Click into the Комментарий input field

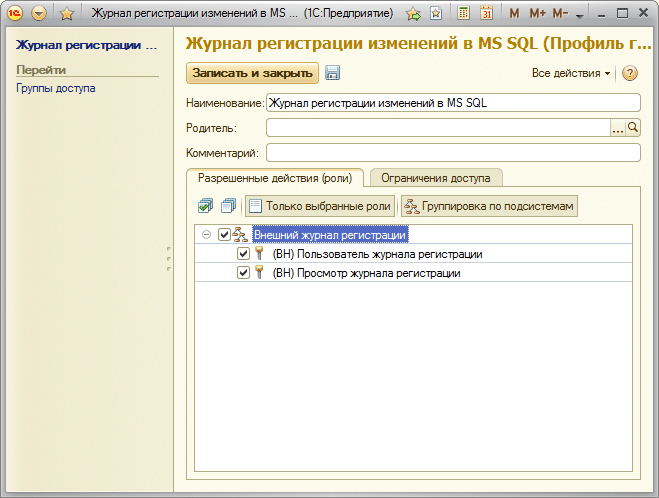pyautogui.click(x=452, y=153)
